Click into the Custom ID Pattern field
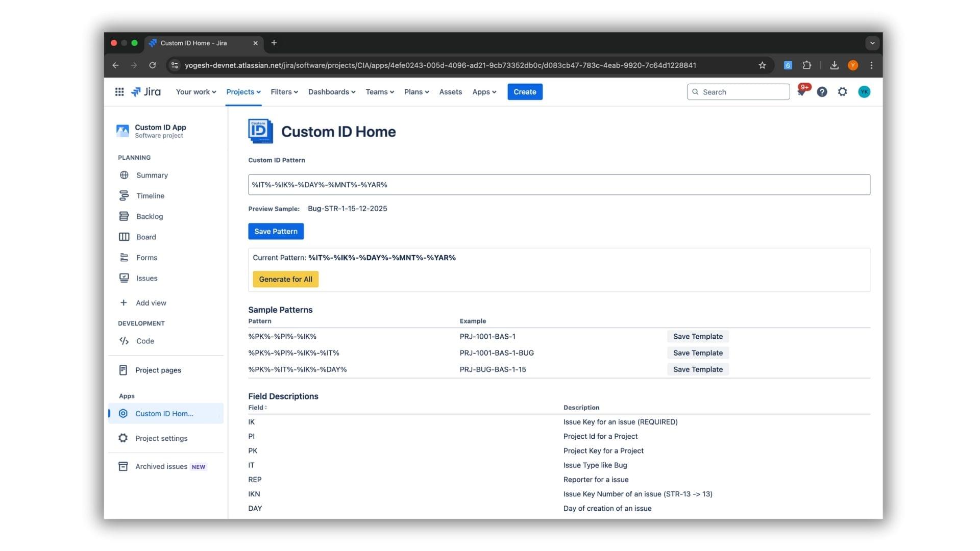 click(x=558, y=185)
